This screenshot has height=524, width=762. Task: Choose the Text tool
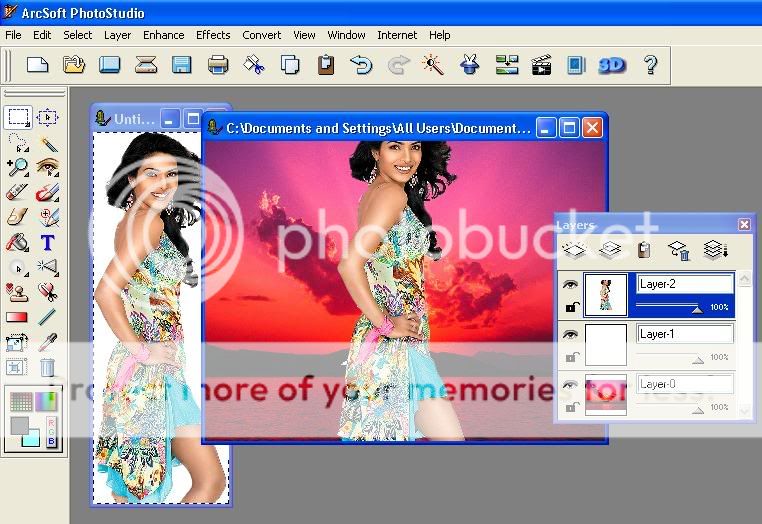(47, 242)
